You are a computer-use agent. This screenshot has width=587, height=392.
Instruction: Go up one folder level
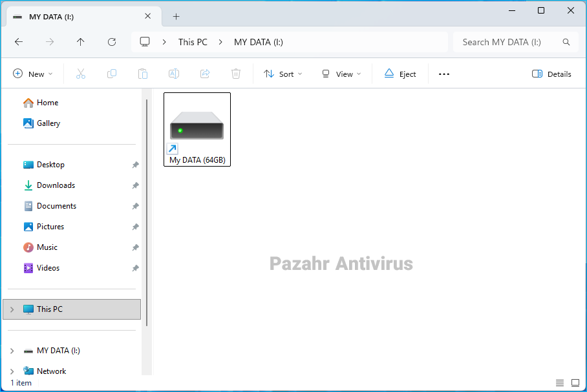tap(81, 42)
